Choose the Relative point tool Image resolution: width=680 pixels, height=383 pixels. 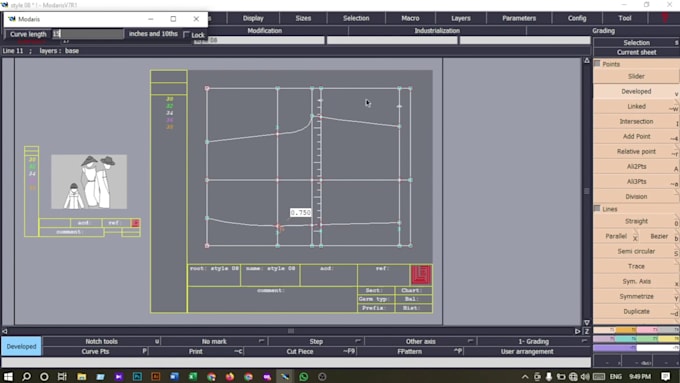click(x=636, y=151)
